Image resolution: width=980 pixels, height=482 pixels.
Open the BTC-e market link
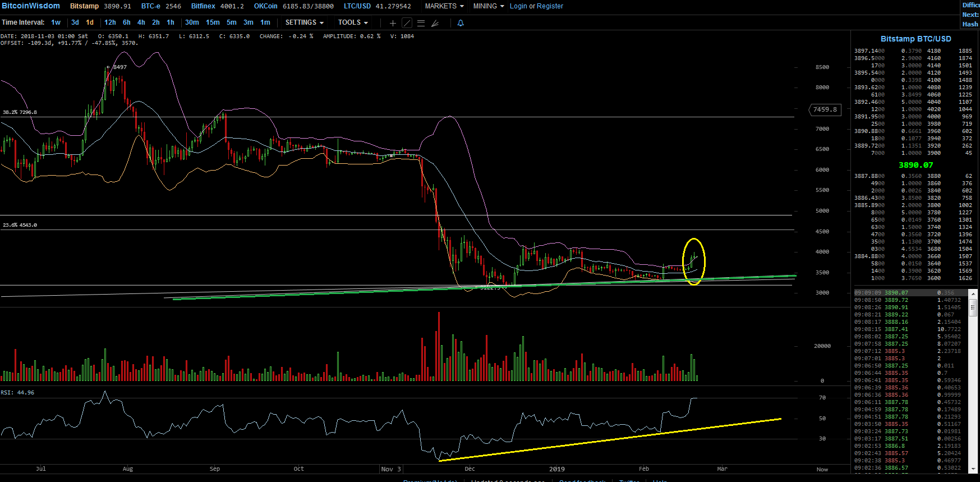[150, 6]
